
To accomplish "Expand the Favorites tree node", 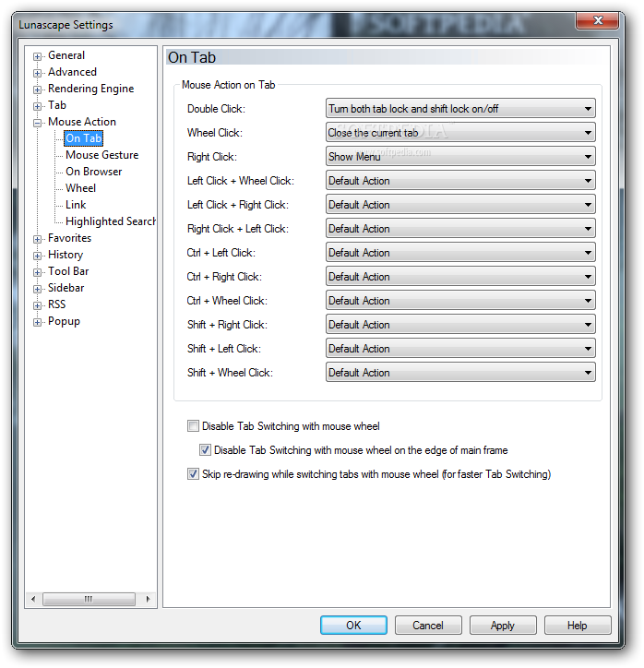I will pyautogui.click(x=38, y=239).
